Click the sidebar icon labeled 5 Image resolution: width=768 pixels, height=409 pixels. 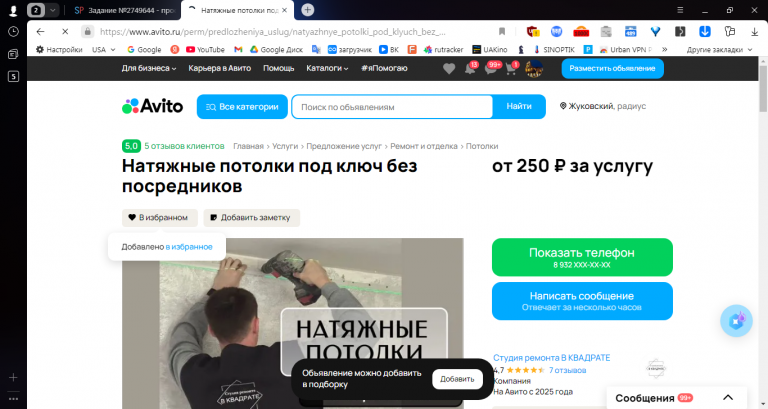pos(13,76)
